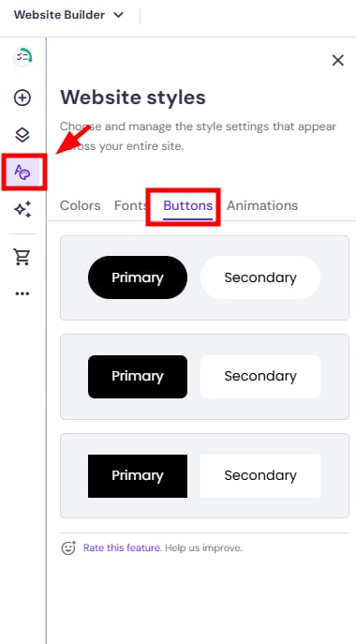Click the smiley feedback icon
This screenshot has width=356, height=644.
(68, 547)
